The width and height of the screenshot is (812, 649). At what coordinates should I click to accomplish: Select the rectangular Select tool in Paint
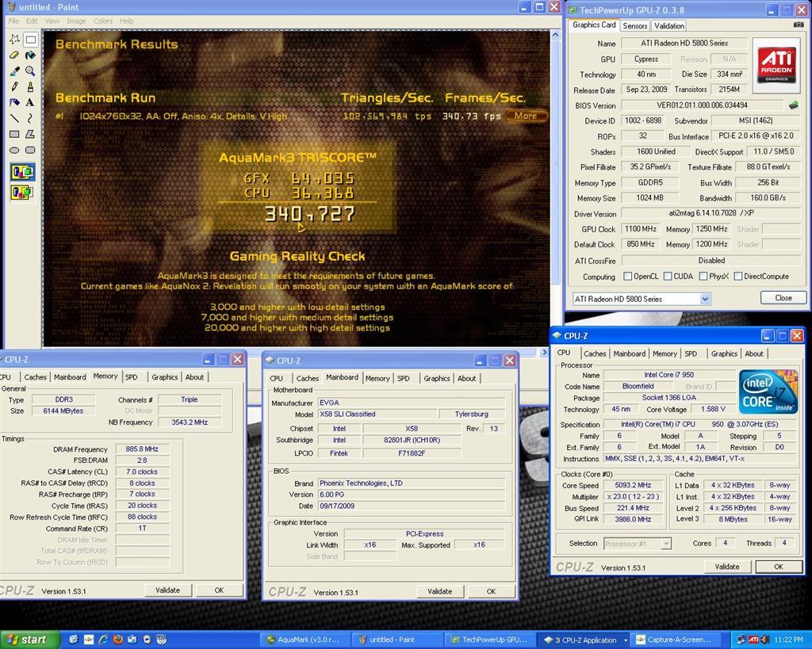pyautogui.click(x=31, y=40)
